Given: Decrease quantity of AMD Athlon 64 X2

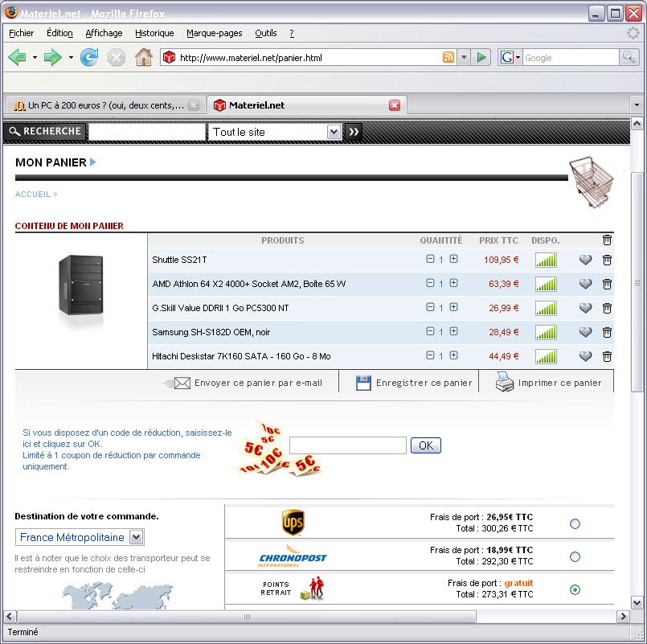Looking at the screenshot, I should click(x=430, y=283).
